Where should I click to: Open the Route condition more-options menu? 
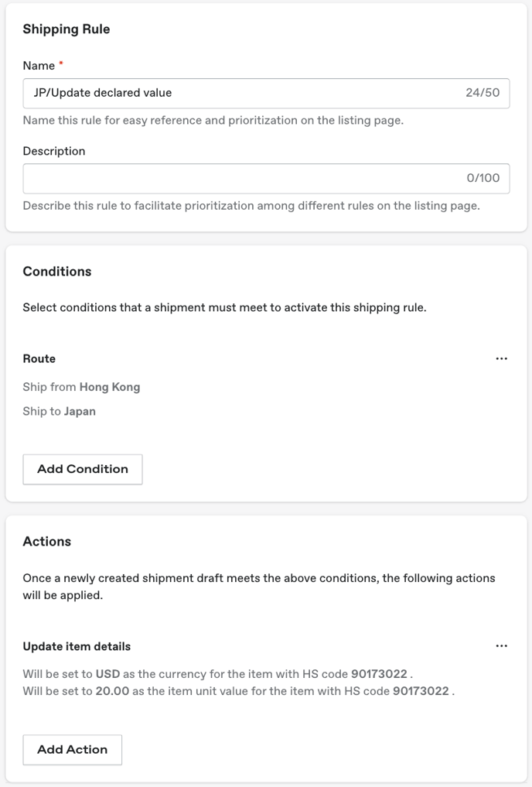tap(501, 358)
